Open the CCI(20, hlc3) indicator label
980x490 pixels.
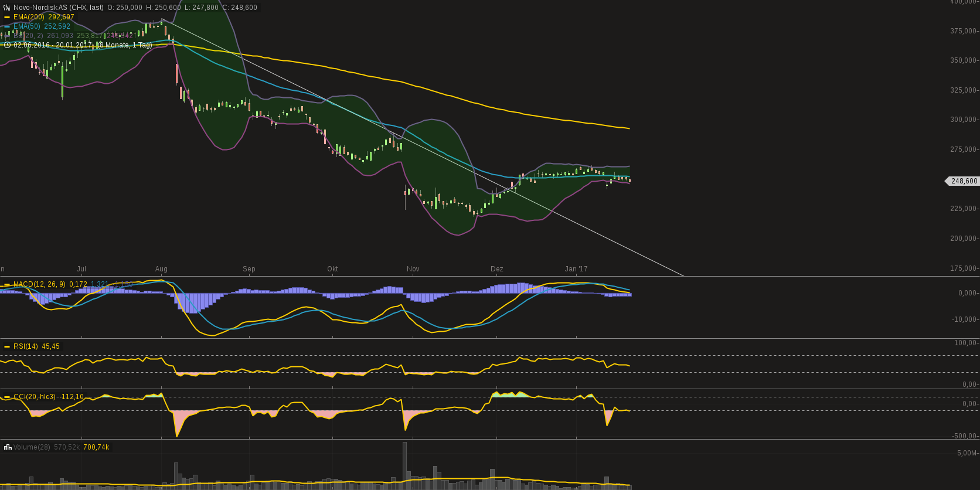click(35, 397)
